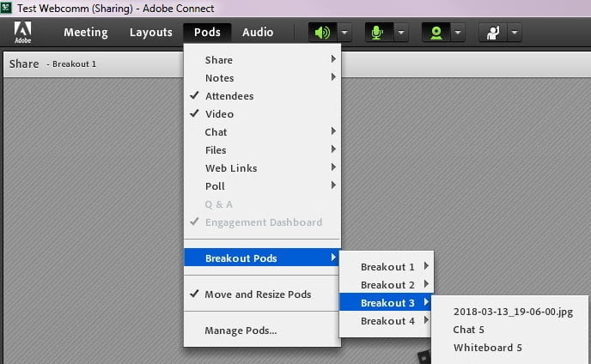This screenshot has height=364, width=591.
Task: Click the Adobe logo icon
Action: (22, 33)
